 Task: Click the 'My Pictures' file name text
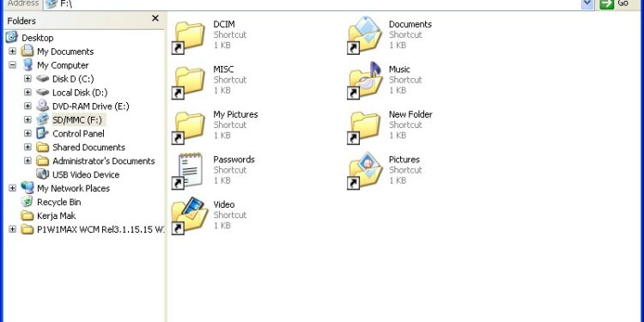(236, 114)
